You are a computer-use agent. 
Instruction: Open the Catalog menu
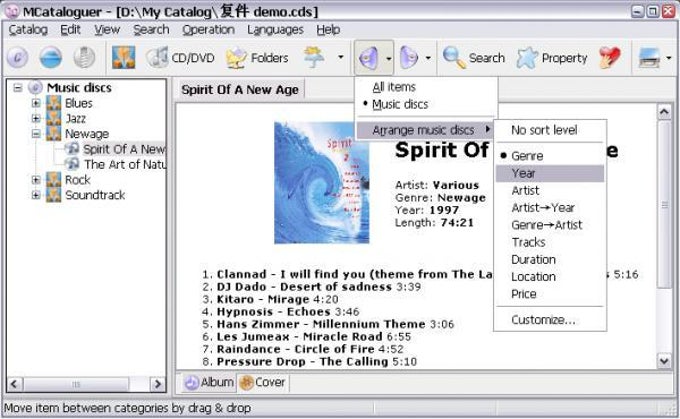coord(28,29)
